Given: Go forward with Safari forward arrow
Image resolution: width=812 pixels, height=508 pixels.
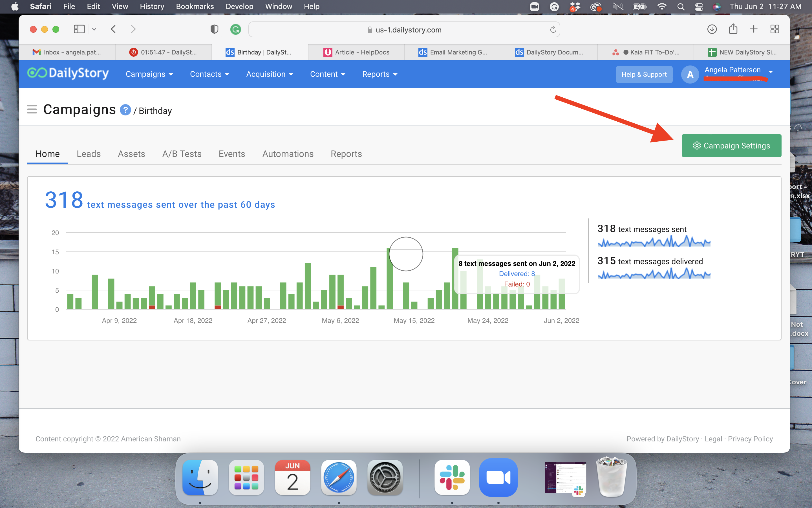Looking at the screenshot, I should [x=133, y=29].
